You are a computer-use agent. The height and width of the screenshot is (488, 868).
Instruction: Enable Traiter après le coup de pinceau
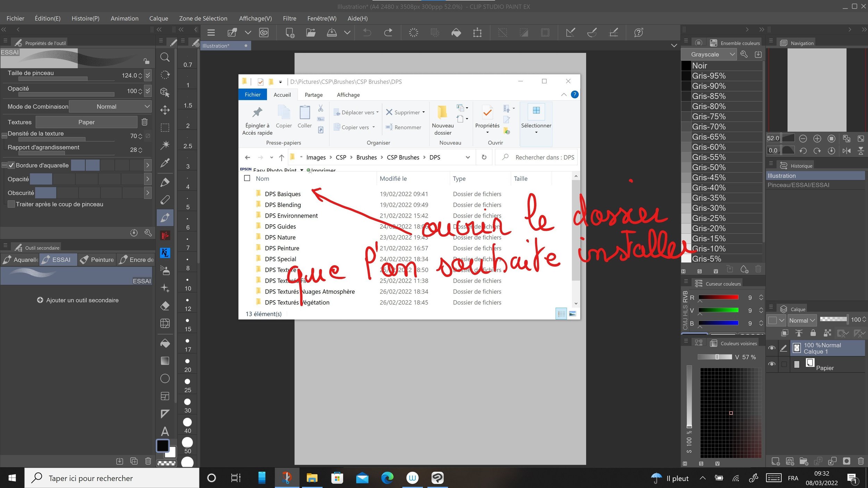click(x=11, y=204)
